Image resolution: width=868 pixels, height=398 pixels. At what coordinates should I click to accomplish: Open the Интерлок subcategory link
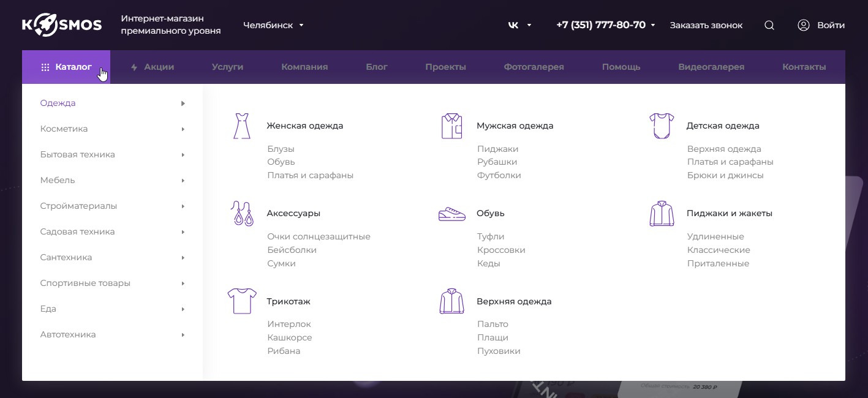[x=289, y=325]
